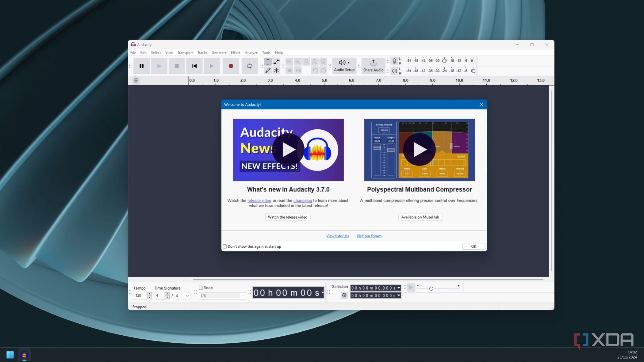Open the time display format dropdown arrow
This screenshot has height=362, width=644.
322,293
